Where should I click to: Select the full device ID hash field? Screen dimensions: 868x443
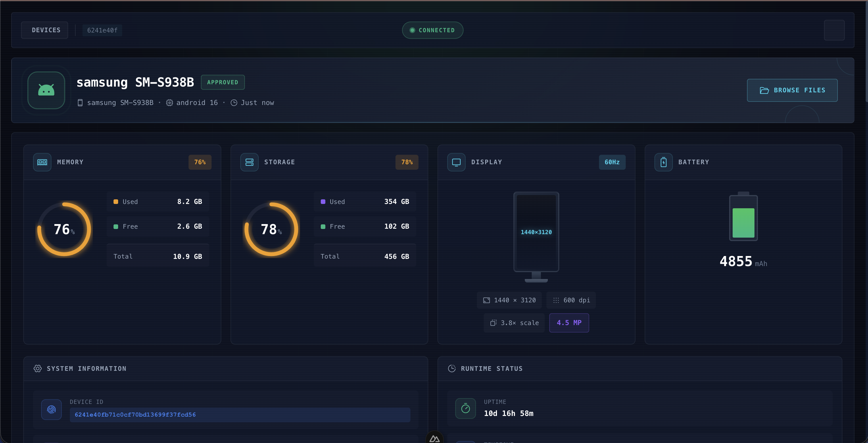click(x=240, y=415)
